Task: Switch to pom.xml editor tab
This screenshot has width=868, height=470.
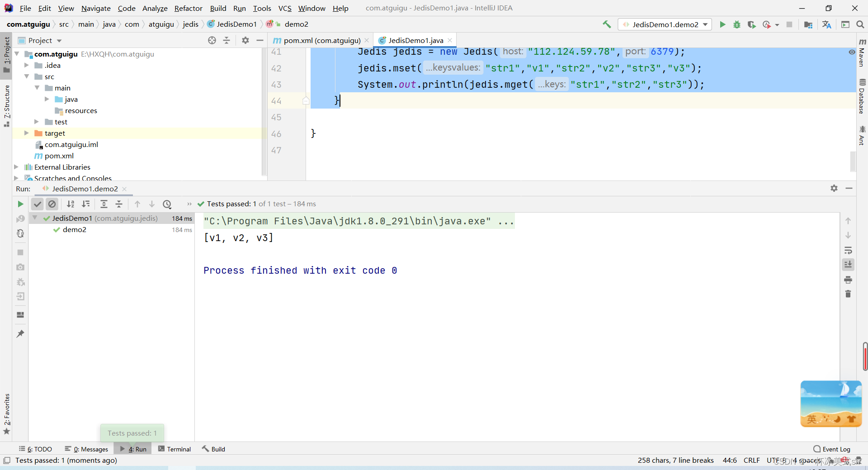Action: pos(322,40)
